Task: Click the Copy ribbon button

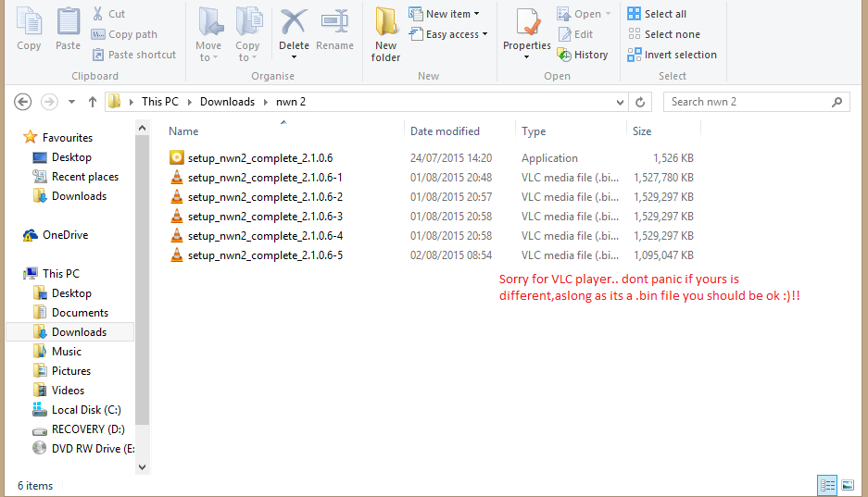Action: click(x=29, y=30)
